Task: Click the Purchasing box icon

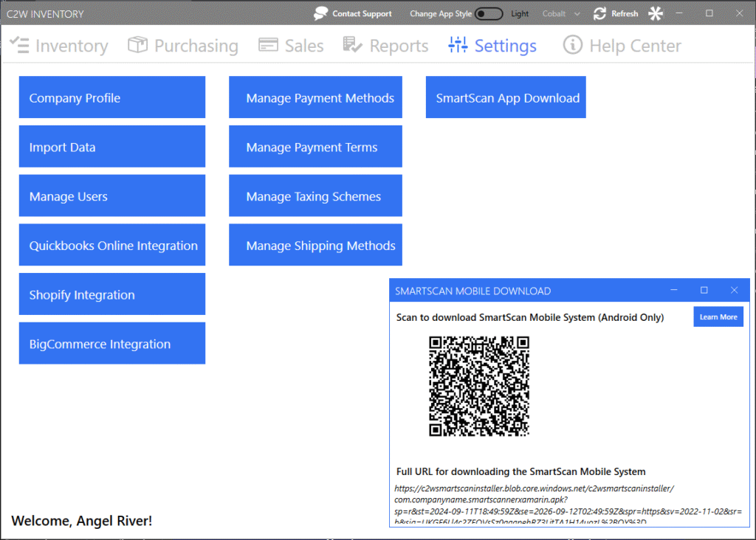Action: tap(137, 45)
